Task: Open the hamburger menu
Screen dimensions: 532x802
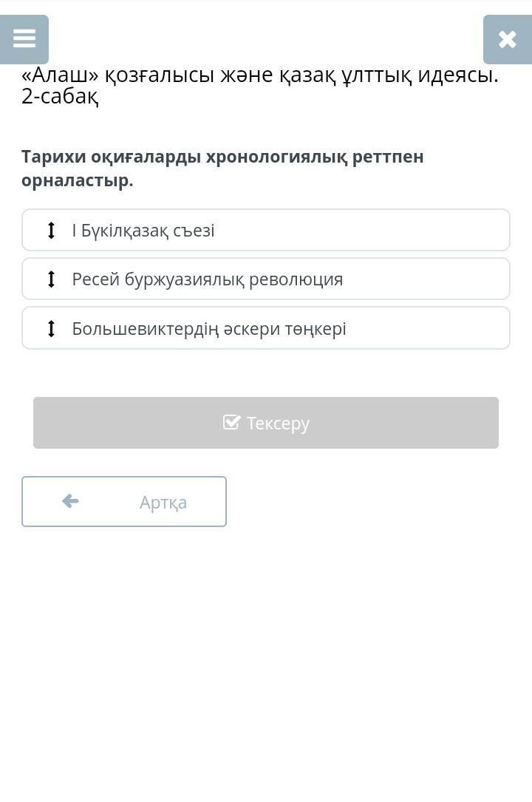Action: (x=24, y=39)
